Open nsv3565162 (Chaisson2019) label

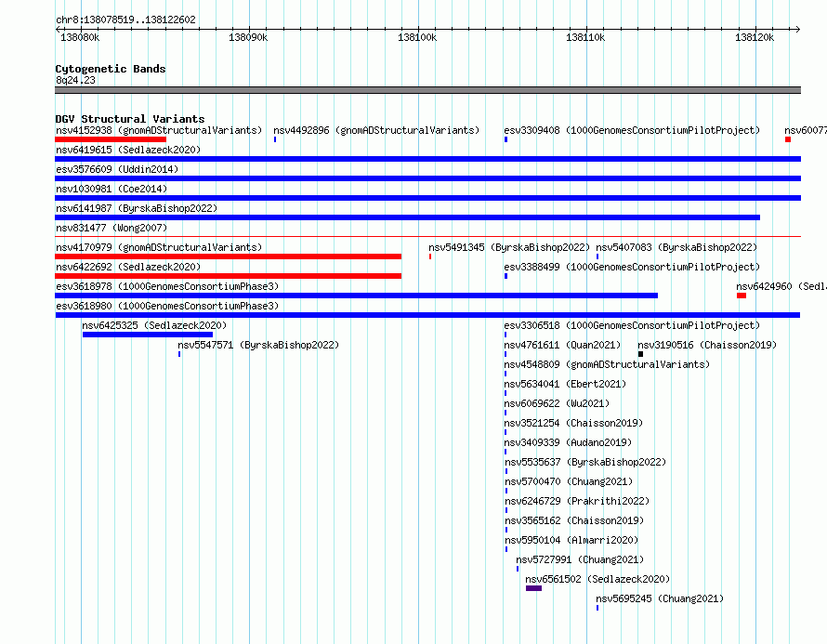tap(574, 520)
